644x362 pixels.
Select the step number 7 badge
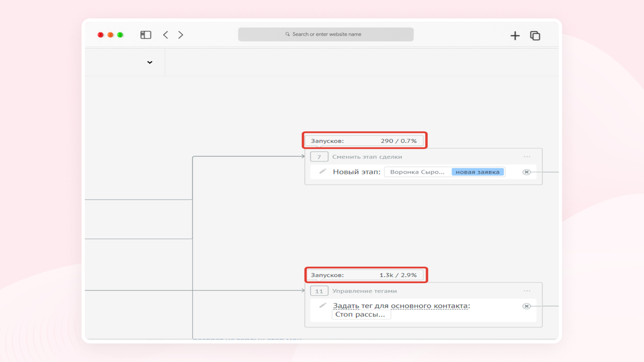click(x=319, y=157)
